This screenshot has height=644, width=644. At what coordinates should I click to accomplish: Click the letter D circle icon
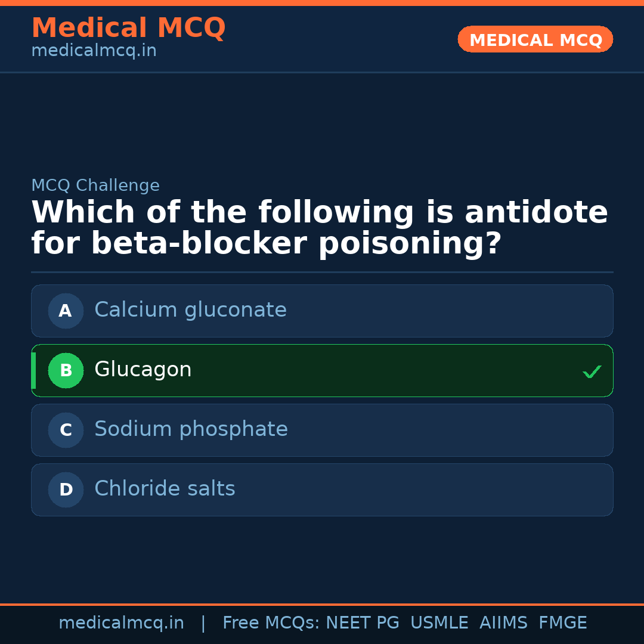click(x=66, y=490)
